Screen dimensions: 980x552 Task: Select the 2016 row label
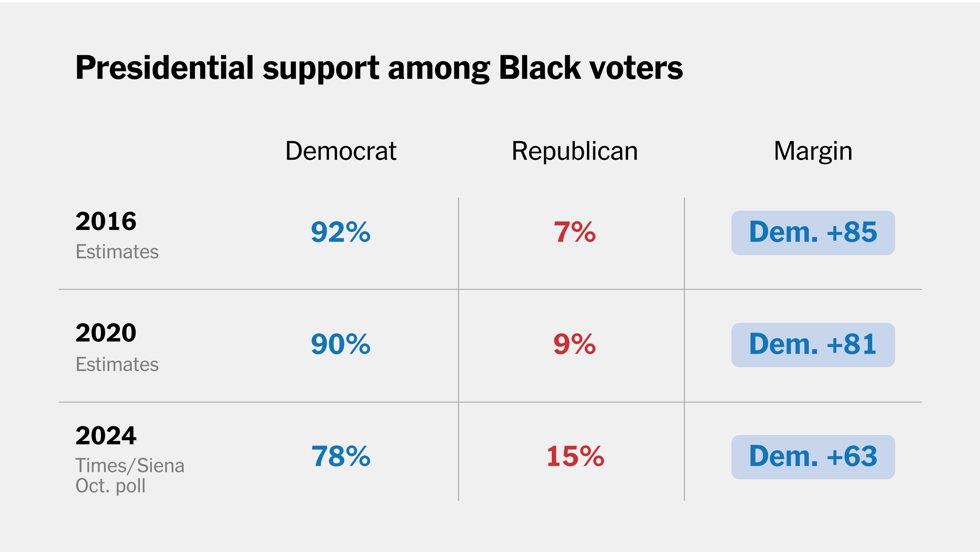[106, 221]
